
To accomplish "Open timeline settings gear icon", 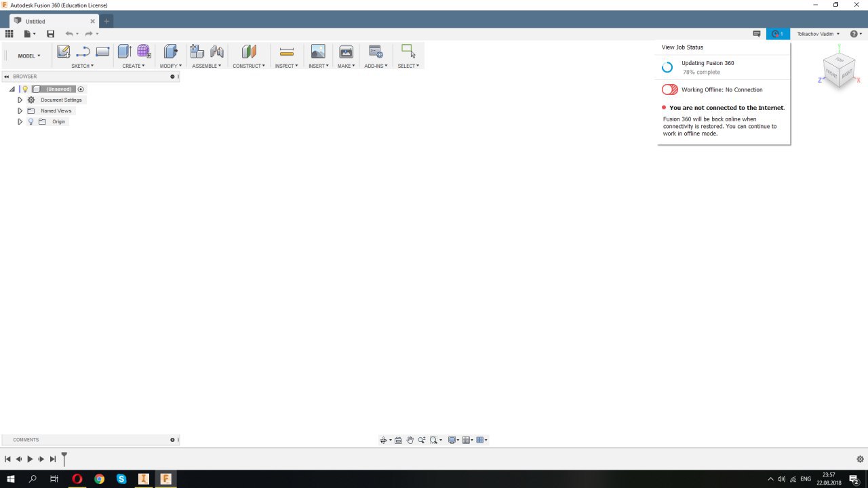I will tap(861, 459).
